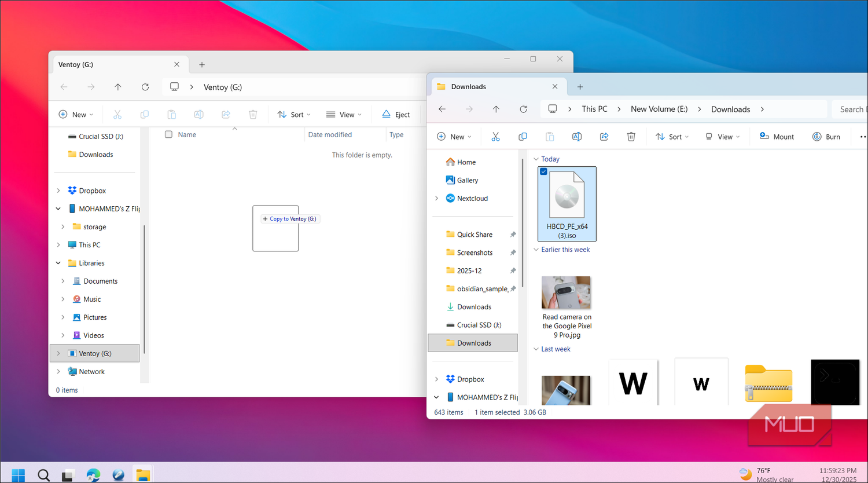Click the Cut icon in Downloads toolbar

click(x=495, y=137)
